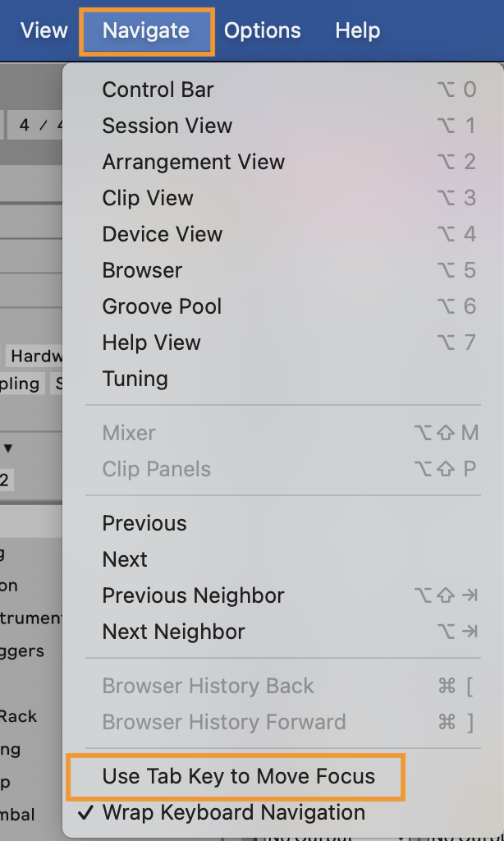Open Session View from the Navigate menu
The width and height of the screenshot is (504, 841).
click(x=167, y=125)
